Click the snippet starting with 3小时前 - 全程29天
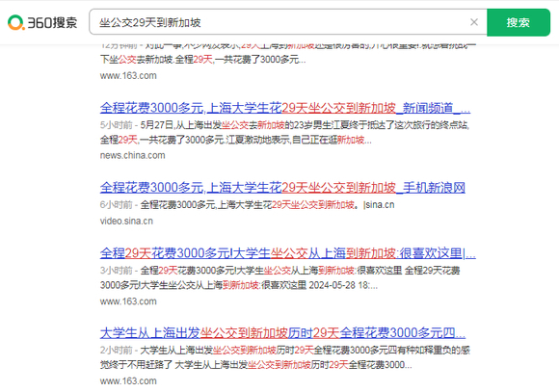 pos(279,277)
